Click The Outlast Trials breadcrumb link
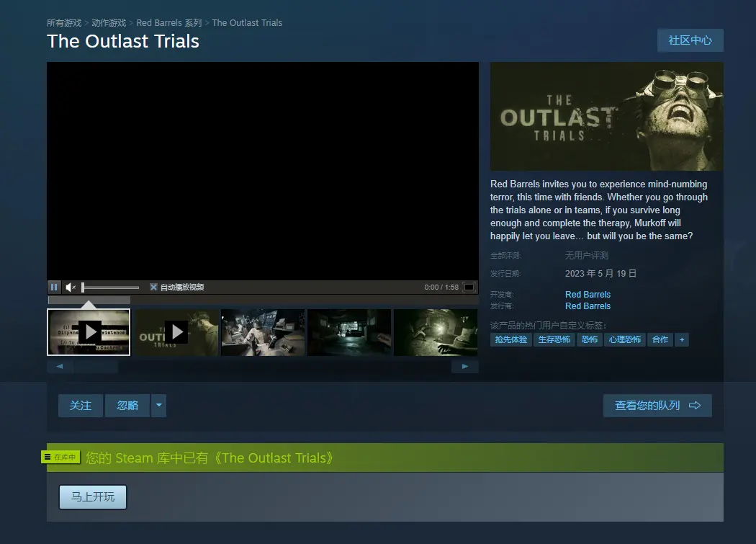The image size is (756, 544). click(x=247, y=22)
